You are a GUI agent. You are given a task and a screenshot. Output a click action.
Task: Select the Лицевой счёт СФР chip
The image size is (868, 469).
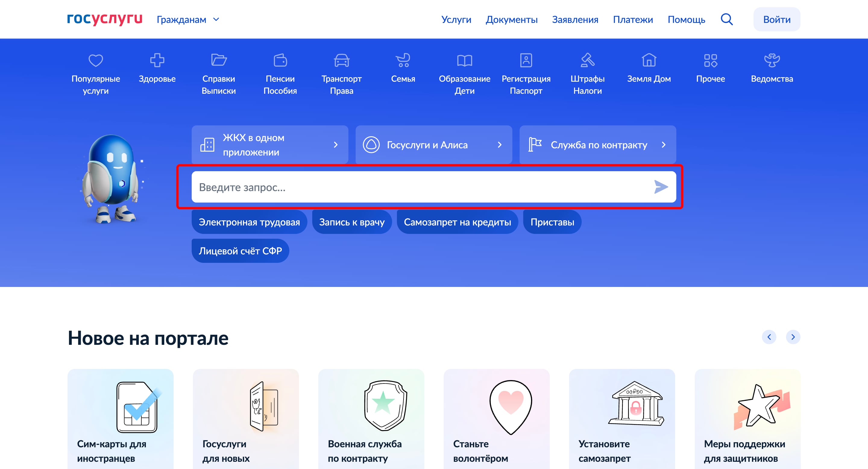[240, 251]
